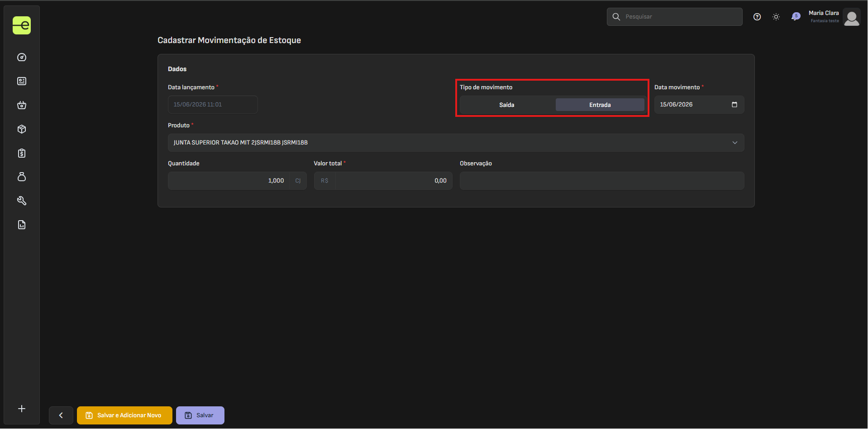The image size is (868, 429).
Task: Open the Data movimento calendar picker
Action: (734, 105)
